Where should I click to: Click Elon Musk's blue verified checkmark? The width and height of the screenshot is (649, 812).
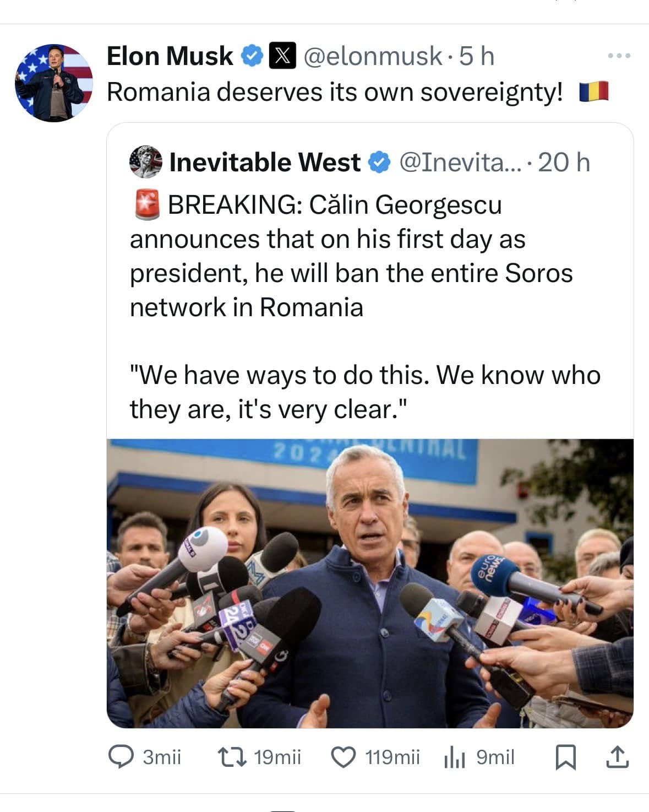click(253, 56)
